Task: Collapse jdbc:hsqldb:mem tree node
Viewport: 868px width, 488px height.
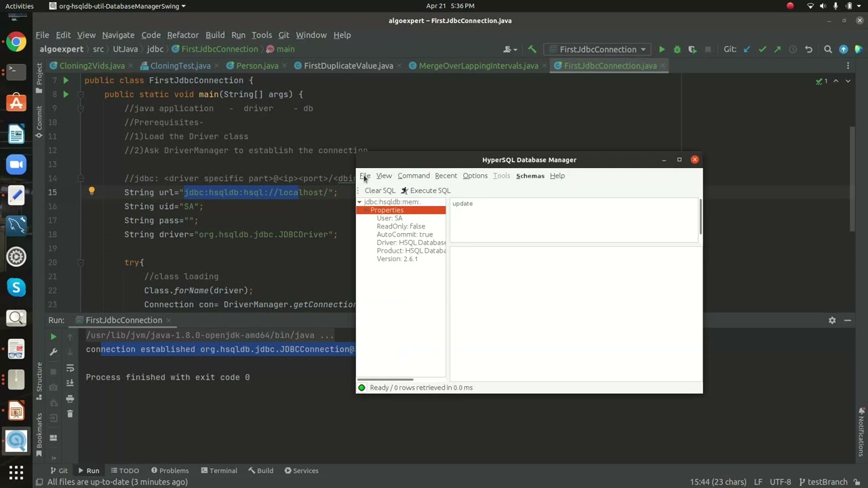Action: tap(359, 202)
